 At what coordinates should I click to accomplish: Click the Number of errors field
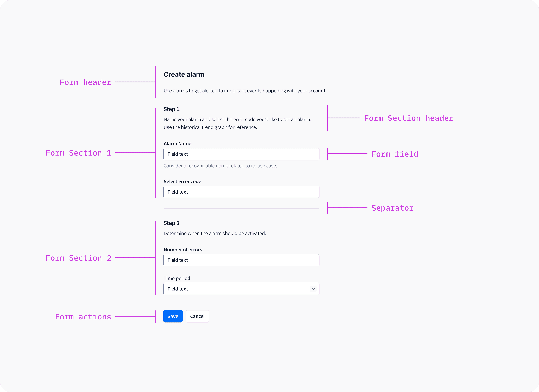241,260
